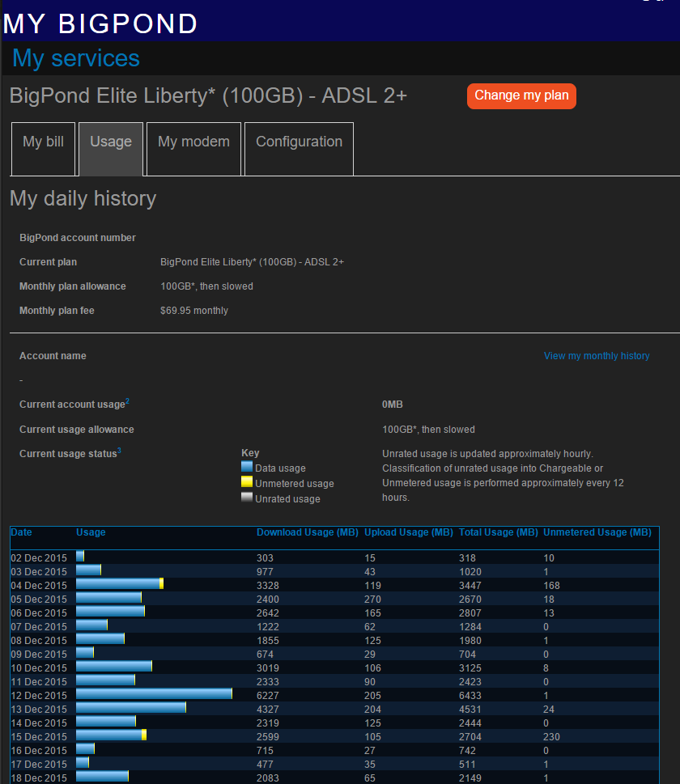Select the Usage tab
Screen dimensions: 680x784
point(110,142)
